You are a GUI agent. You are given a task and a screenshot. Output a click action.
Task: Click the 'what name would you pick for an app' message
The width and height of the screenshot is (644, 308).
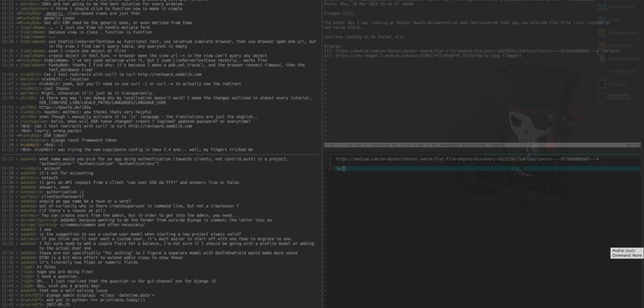pyautogui.click(x=163, y=161)
